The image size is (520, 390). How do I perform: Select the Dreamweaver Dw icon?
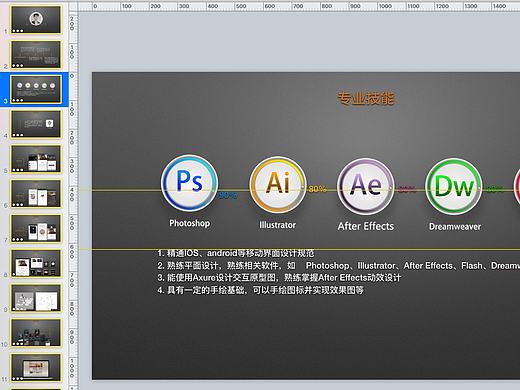(x=454, y=187)
